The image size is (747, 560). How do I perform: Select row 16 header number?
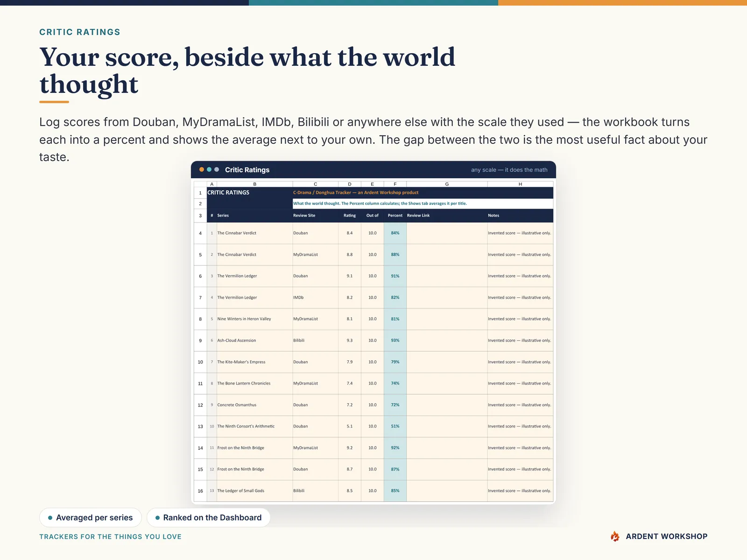(x=200, y=491)
